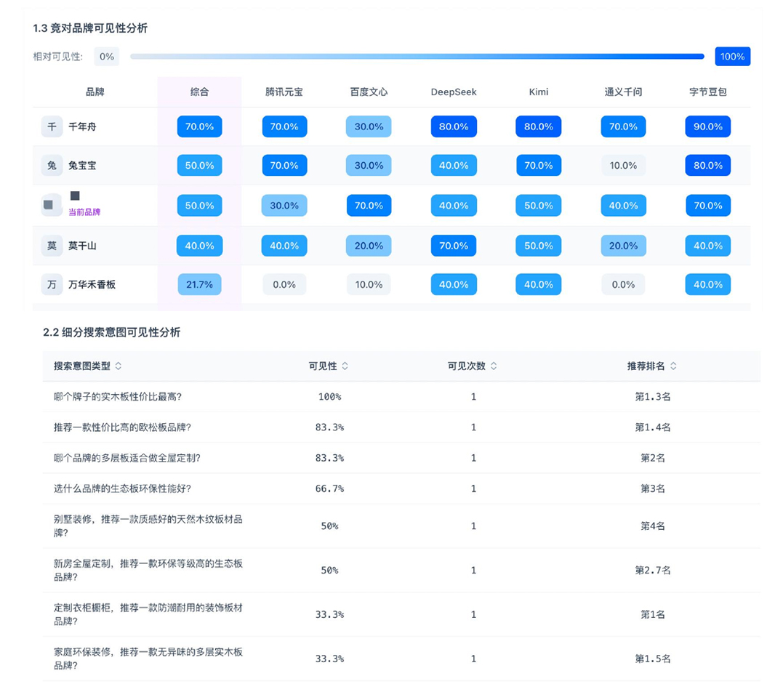Sort by 可见性 column arrows
Viewport: 783px width, 700px height.
pos(345,366)
